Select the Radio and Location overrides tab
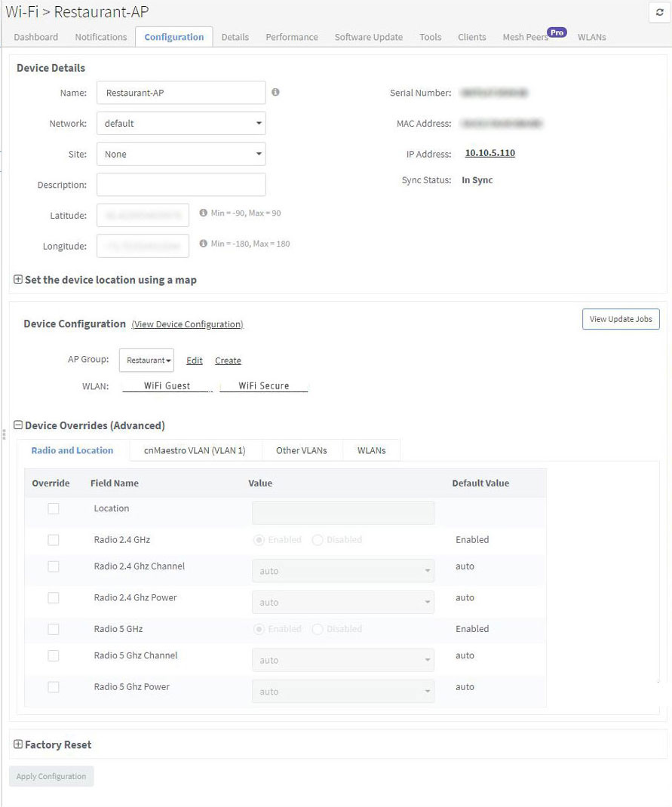Screen dimensions: 672x807 (x=72, y=450)
